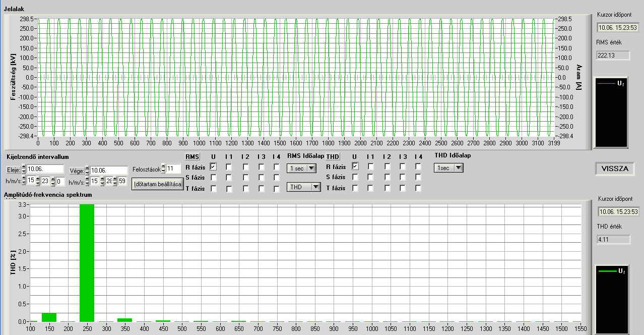Viewport: 644px width, 335px height.
Task: Click the Vége date stepper arrows
Action: tap(87, 171)
